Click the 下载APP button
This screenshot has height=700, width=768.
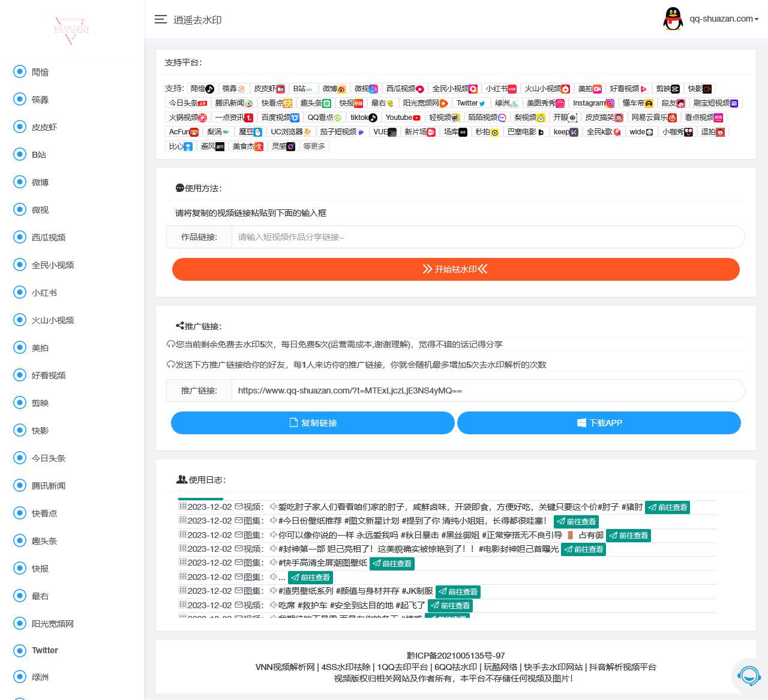click(x=599, y=422)
